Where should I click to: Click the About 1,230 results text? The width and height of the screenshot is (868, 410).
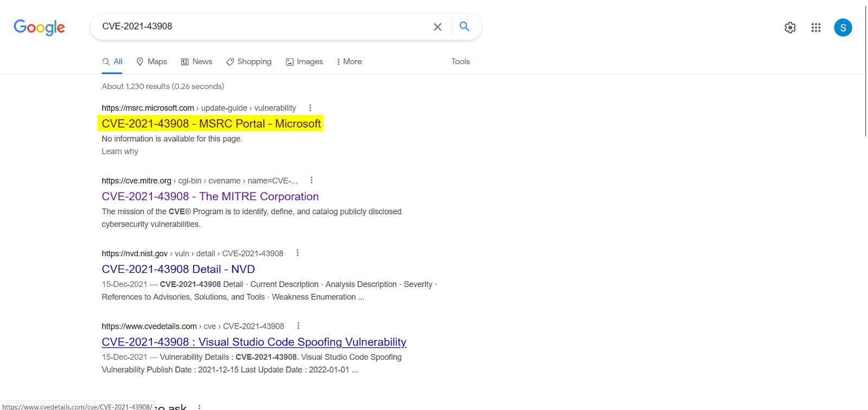click(x=163, y=86)
